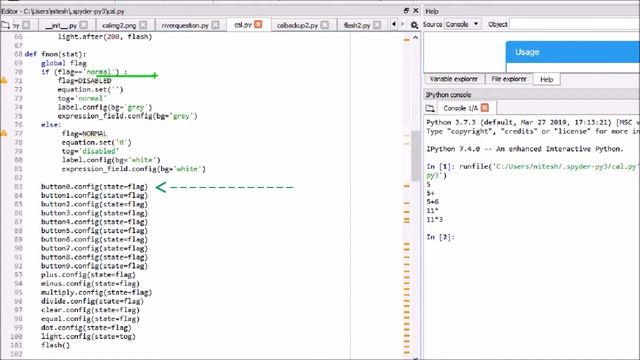Close the flash2.py tab
The height and width of the screenshot is (360, 640).
377,25
